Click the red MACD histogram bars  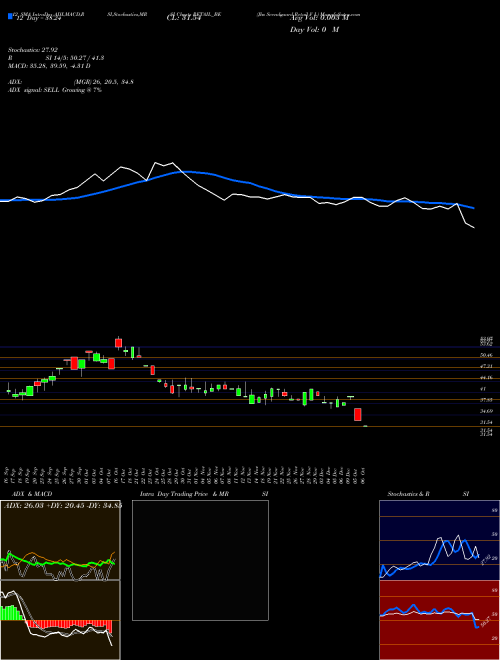69,625
